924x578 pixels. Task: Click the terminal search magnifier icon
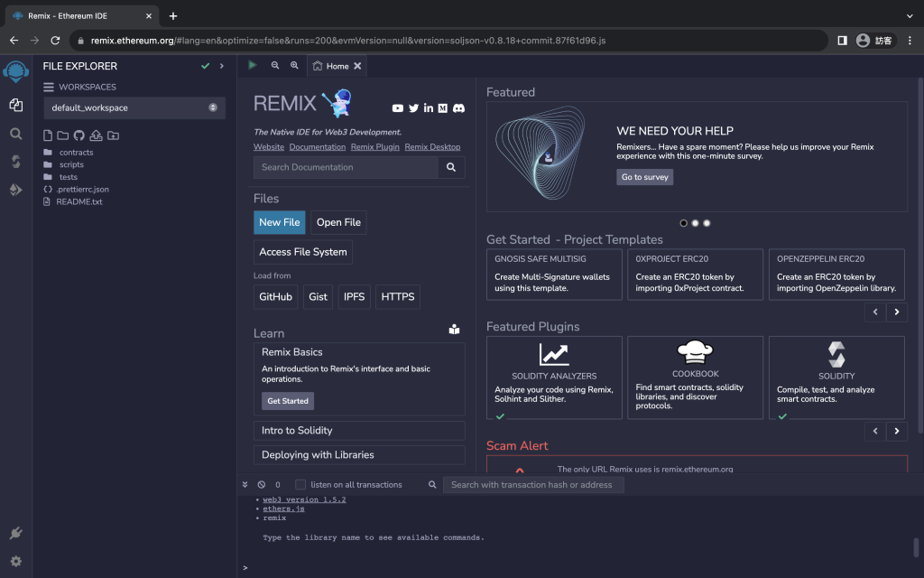(x=432, y=485)
